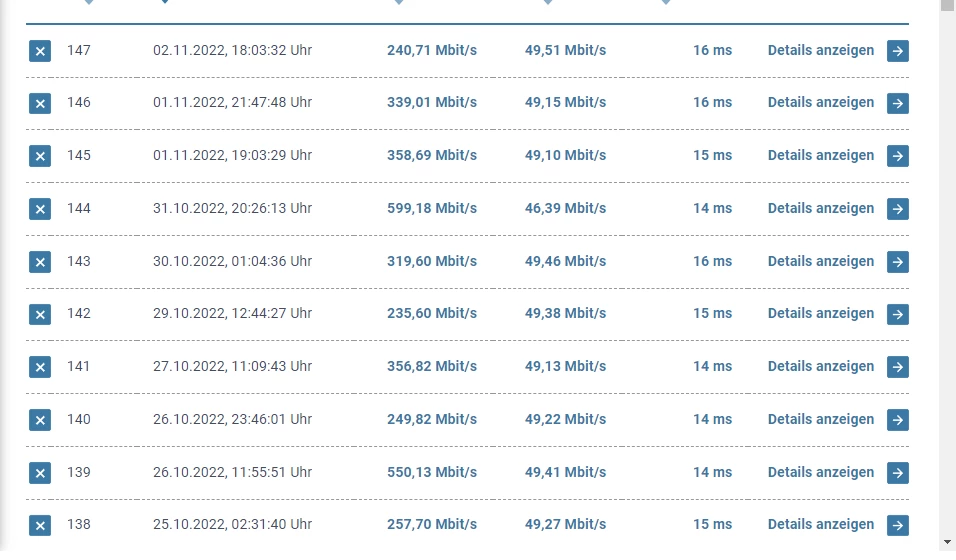Click the X icon for measurement 143

pos(40,262)
